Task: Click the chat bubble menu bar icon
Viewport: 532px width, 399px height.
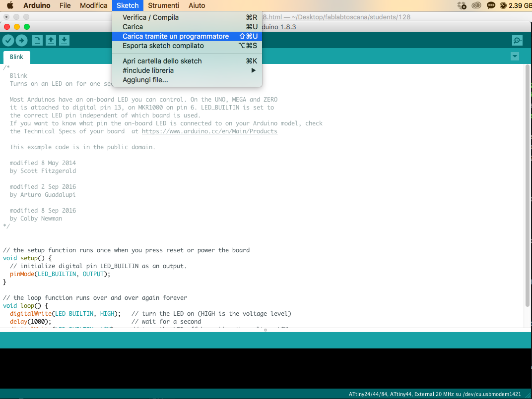Action: pyautogui.click(x=491, y=5)
